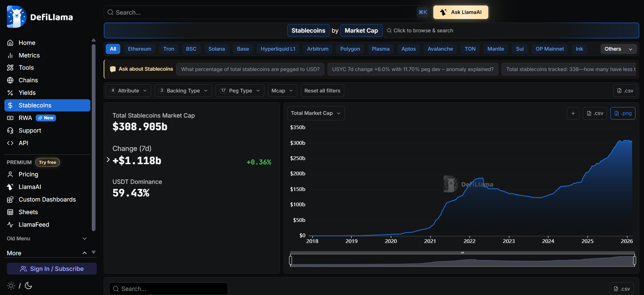Click the Market Cap metric selector

[361, 31]
